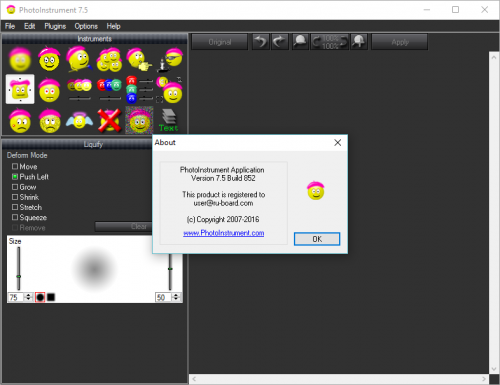The width and height of the screenshot is (500, 385).
Task: Select the resize and rotate smiley instrument
Action: click(x=170, y=89)
